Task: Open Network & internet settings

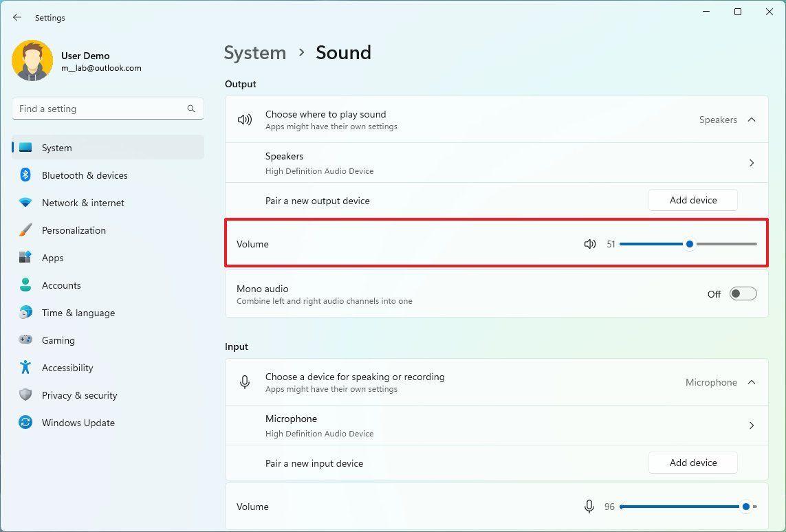Action: 83,203
